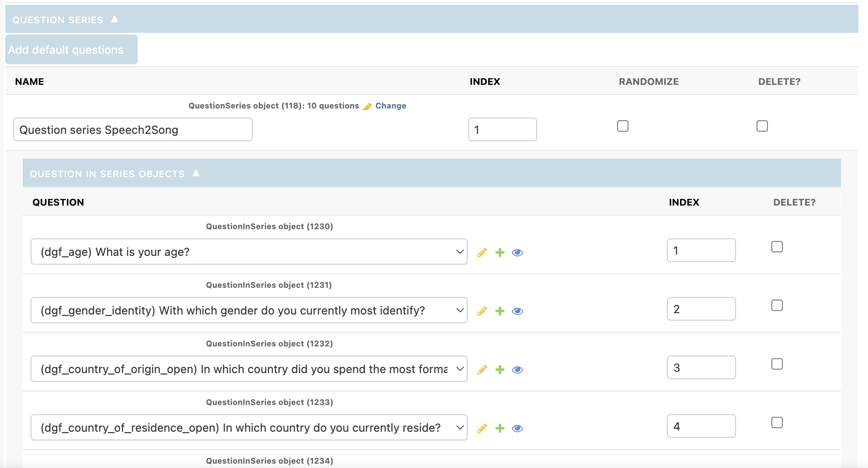This screenshot has width=868, height=468.
Task: Open the dgf_country_of_residence_open question dropdown
Action: click(249, 427)
